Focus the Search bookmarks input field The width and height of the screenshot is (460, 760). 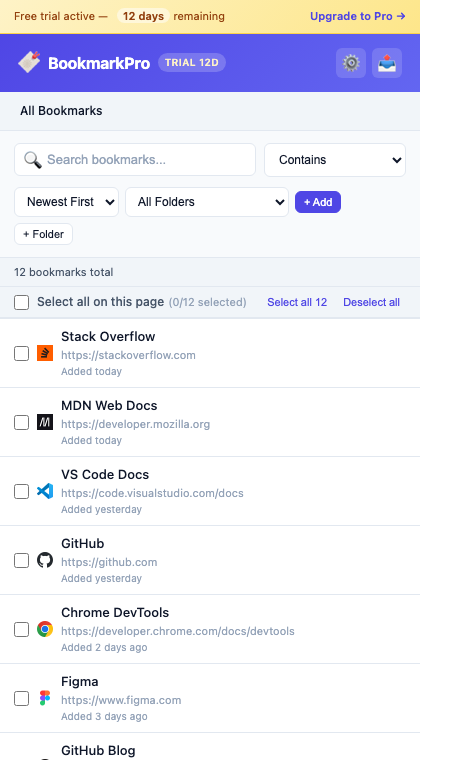pyautogui.click(x=135, y=159)
